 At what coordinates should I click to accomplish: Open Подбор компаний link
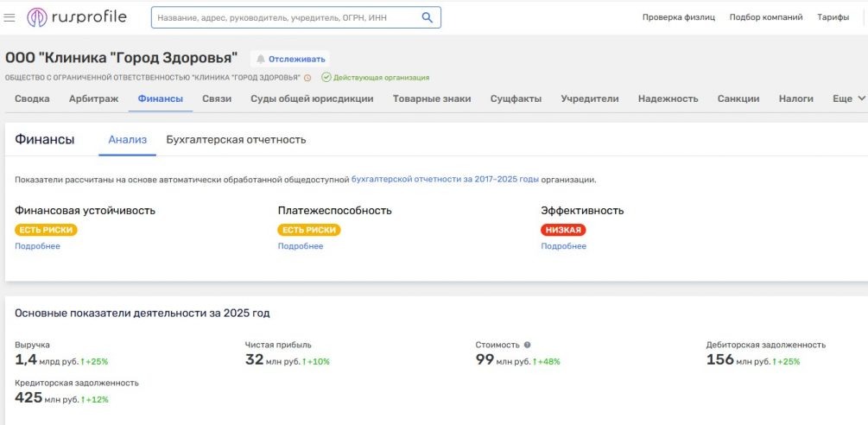click(766, 17)
